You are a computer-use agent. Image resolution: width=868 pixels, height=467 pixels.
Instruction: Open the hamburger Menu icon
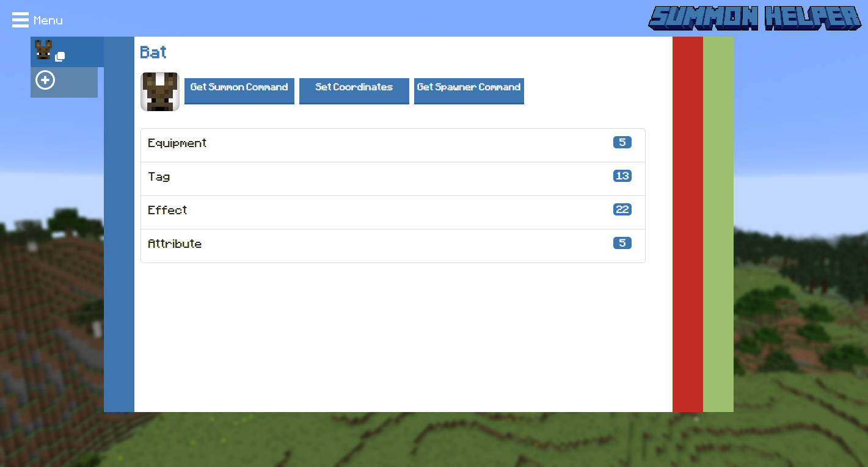(20, 20)
